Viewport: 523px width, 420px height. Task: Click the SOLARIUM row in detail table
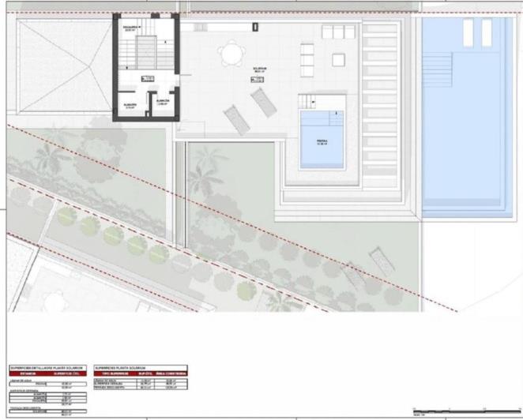pyautogui.click(x=48, y=411)
